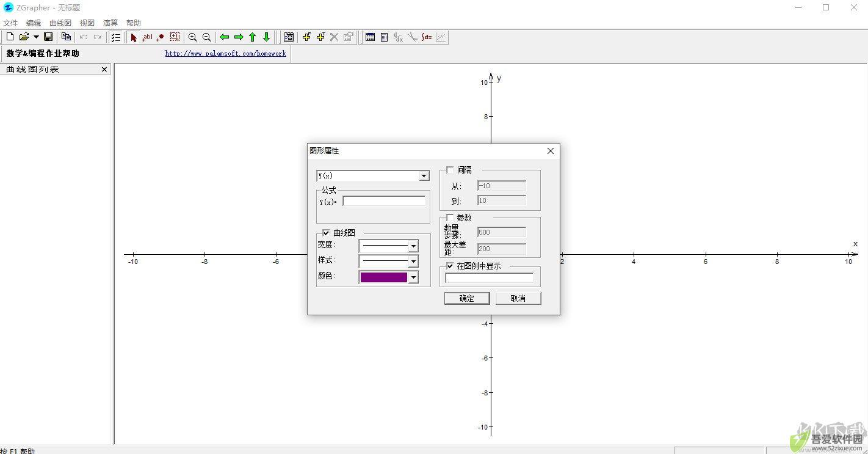This screenshot has height=454, width=868.
Task: Save the graph with the floppy disk icon
Action: (x=48, y=37)
